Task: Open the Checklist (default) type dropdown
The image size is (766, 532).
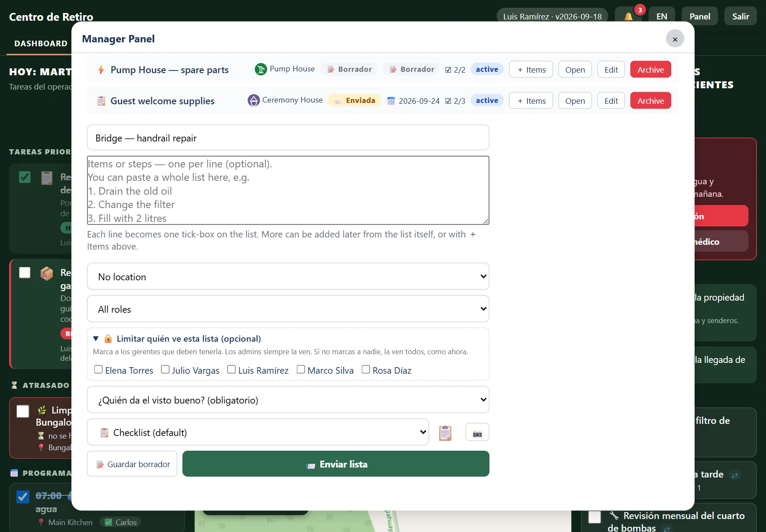Action: coord(258,432)
